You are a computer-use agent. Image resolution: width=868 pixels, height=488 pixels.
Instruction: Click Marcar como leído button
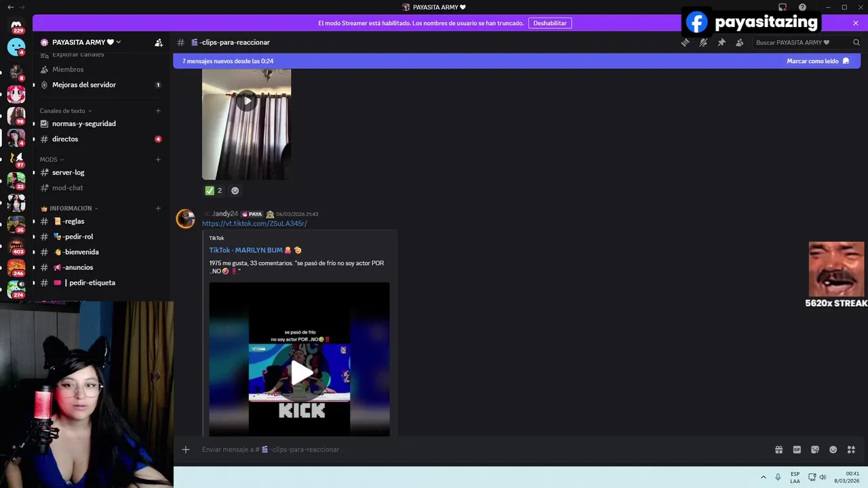pyautogui.click(x=818, y=61)
